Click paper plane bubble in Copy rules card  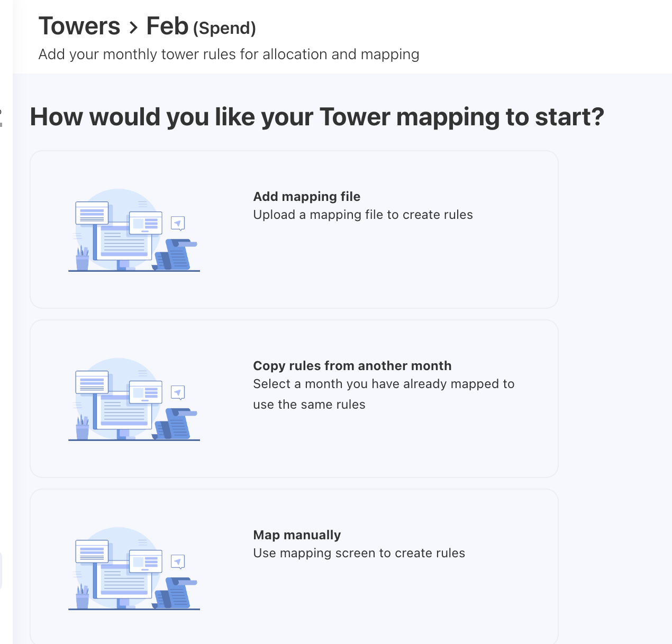click(178, 393)
